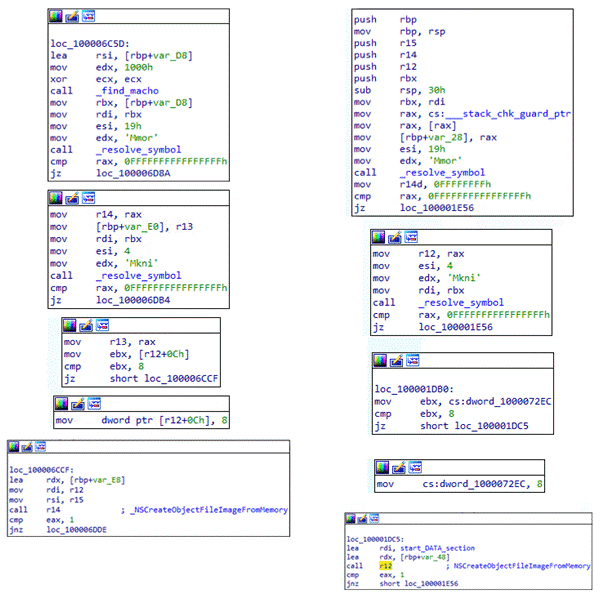Click the group nodes icon on the loc_100006CCF block
This screenshot has width=600, height=598.
(47, 449)
